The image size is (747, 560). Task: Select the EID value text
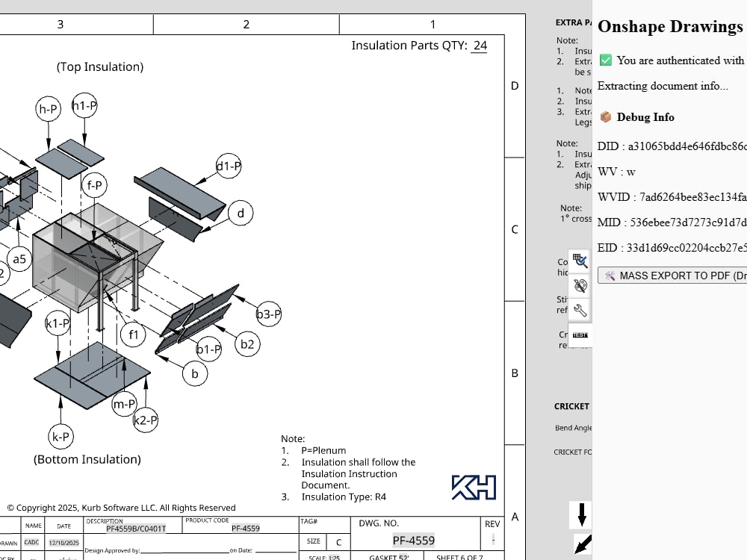686,248
